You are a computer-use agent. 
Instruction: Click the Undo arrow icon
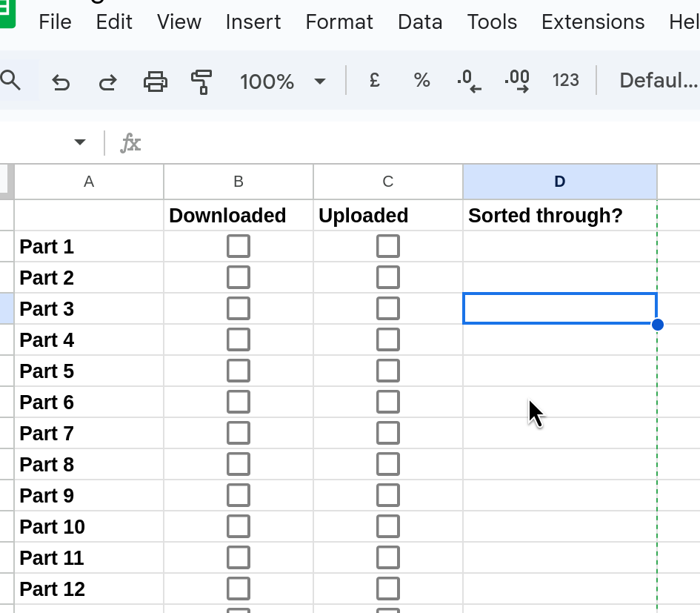61,82
